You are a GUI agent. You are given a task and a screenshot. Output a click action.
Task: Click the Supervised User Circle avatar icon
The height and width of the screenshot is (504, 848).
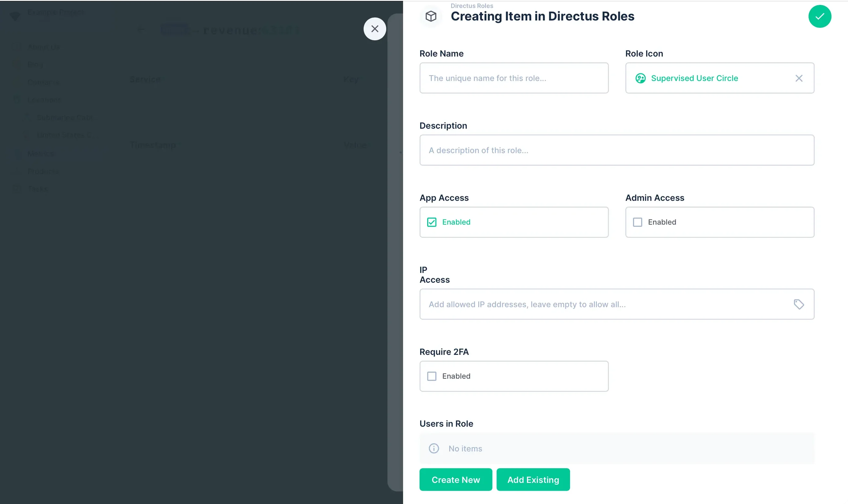click(x=640, y=78)
